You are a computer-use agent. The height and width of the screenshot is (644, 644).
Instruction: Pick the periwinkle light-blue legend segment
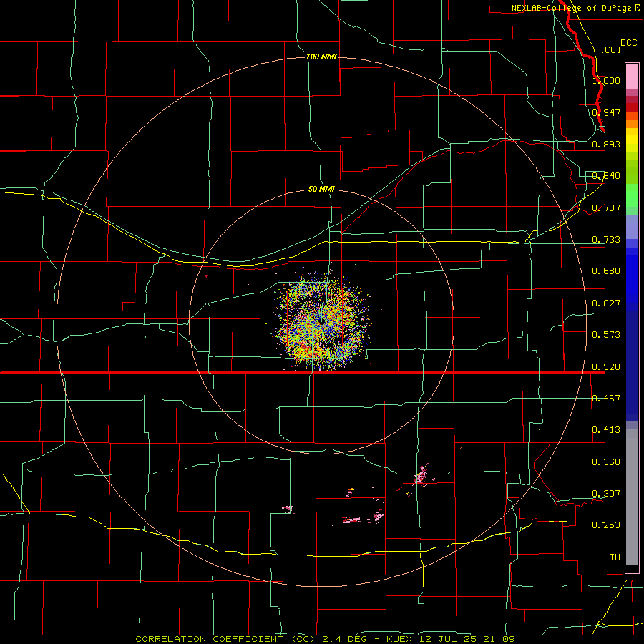[632, 227]
